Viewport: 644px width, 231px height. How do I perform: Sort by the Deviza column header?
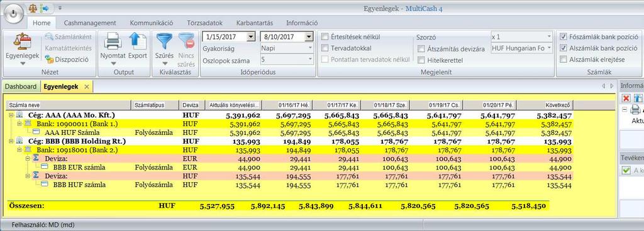pos(192,105)
